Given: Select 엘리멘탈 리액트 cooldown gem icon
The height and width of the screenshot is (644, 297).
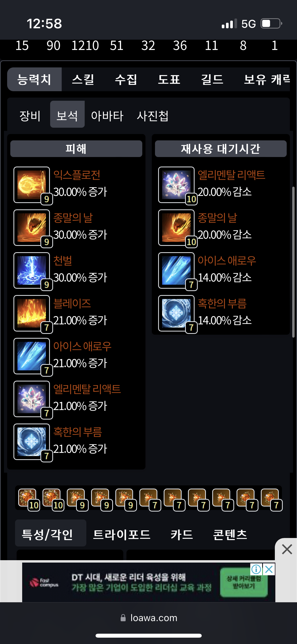Looking at the screenshot, I should [x=176, y=185].
